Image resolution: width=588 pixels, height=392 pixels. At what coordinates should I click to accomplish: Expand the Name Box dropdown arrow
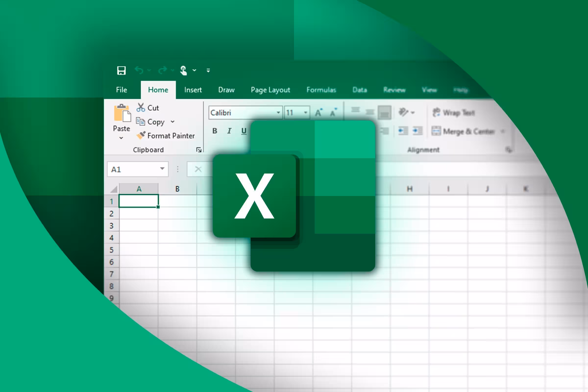[162, 169]
